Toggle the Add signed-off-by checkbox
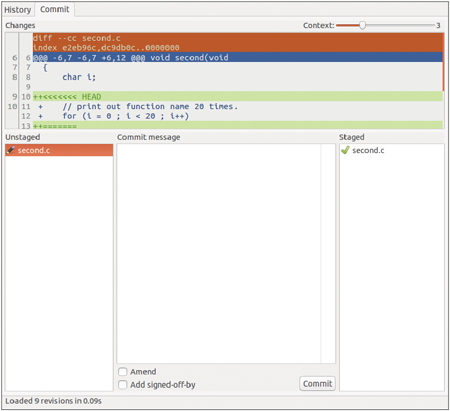 coord(123,385)
